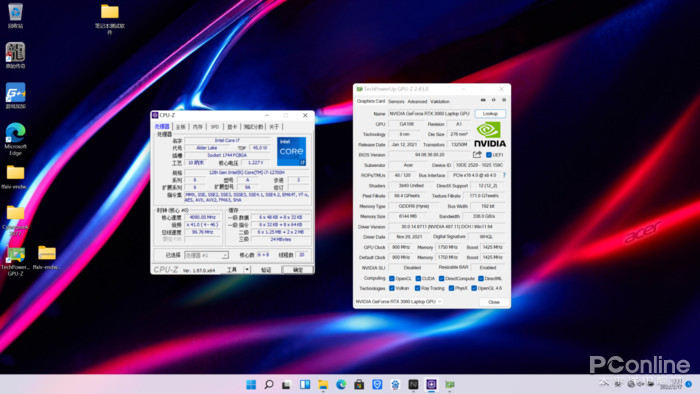Open the G+ game booster desktop icon
700x394 pixels.
[x=15, y=95]
